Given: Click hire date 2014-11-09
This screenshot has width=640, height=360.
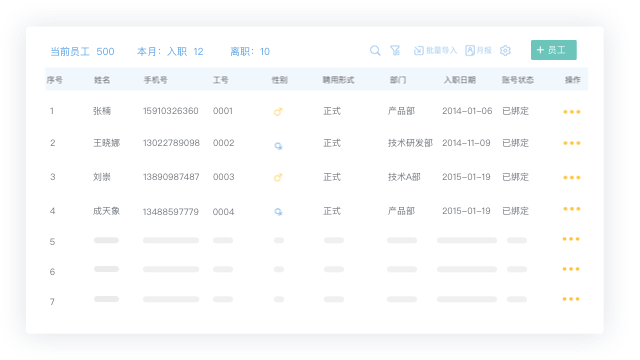Looking at the screenshot, I should click(466, 143).
